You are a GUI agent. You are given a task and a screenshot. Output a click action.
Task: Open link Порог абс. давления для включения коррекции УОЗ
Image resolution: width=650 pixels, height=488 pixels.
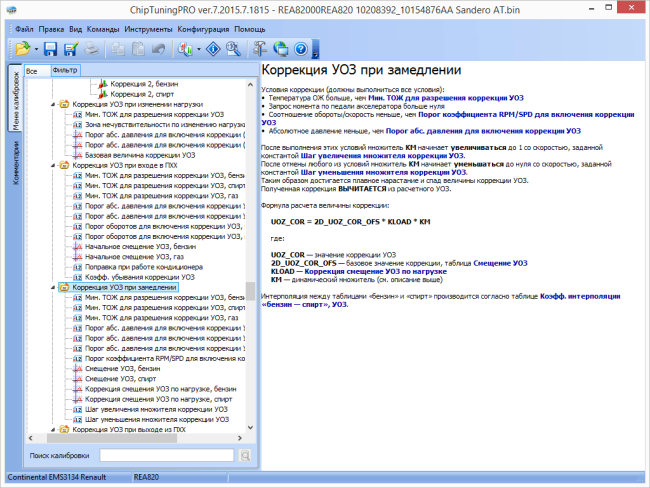click(483, 131)
